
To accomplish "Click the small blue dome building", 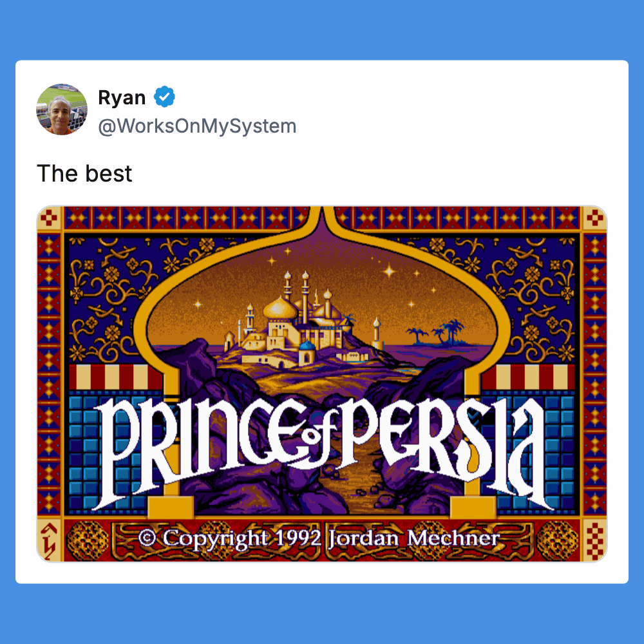I will (x=307, y=352).
